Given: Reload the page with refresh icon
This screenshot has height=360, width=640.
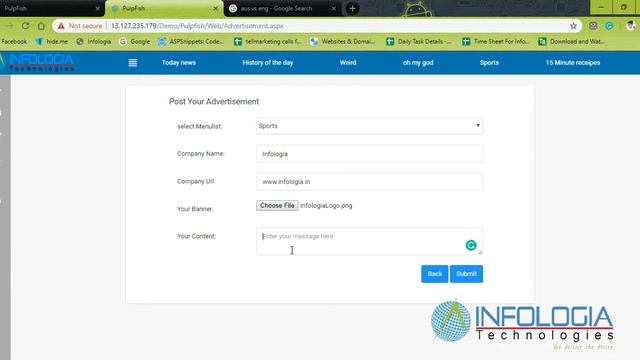Looking at the screenshot, I should point(25,26).
